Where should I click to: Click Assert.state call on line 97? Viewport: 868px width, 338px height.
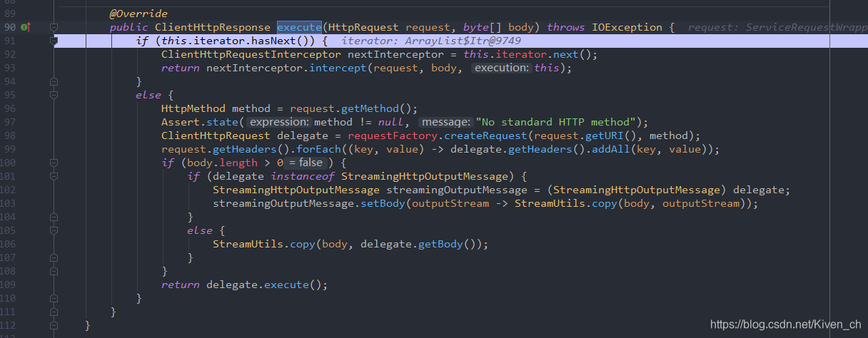[x=200, y=122]
